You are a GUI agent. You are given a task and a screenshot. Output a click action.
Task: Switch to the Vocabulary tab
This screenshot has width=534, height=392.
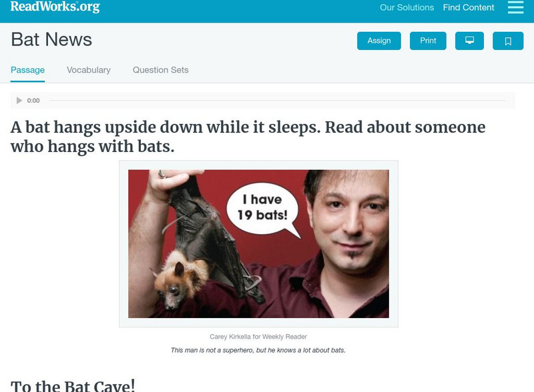click(x=89, y=70)
